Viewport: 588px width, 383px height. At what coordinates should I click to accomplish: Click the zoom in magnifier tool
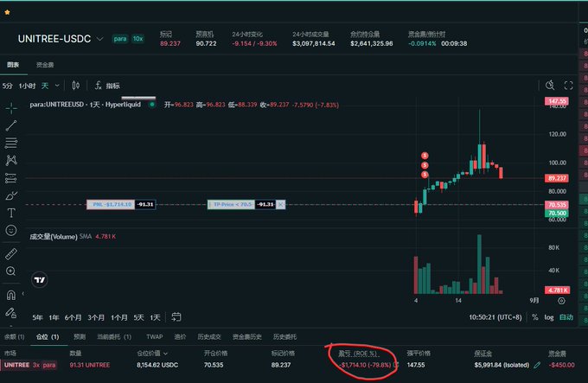[11, 271]
